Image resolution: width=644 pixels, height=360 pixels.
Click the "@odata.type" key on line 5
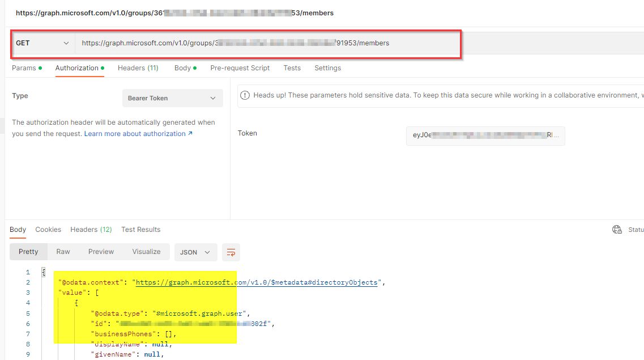point(117,314)
